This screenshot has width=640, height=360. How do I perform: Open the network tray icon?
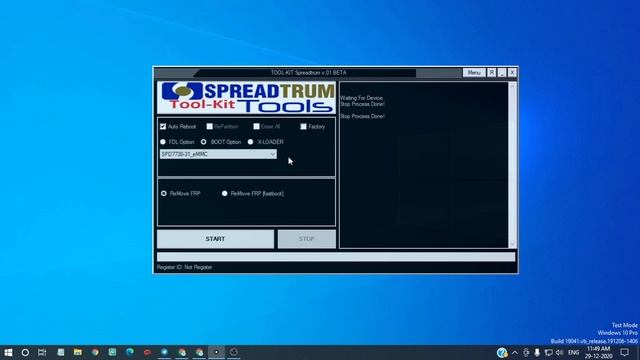click(x=549, y=353)
